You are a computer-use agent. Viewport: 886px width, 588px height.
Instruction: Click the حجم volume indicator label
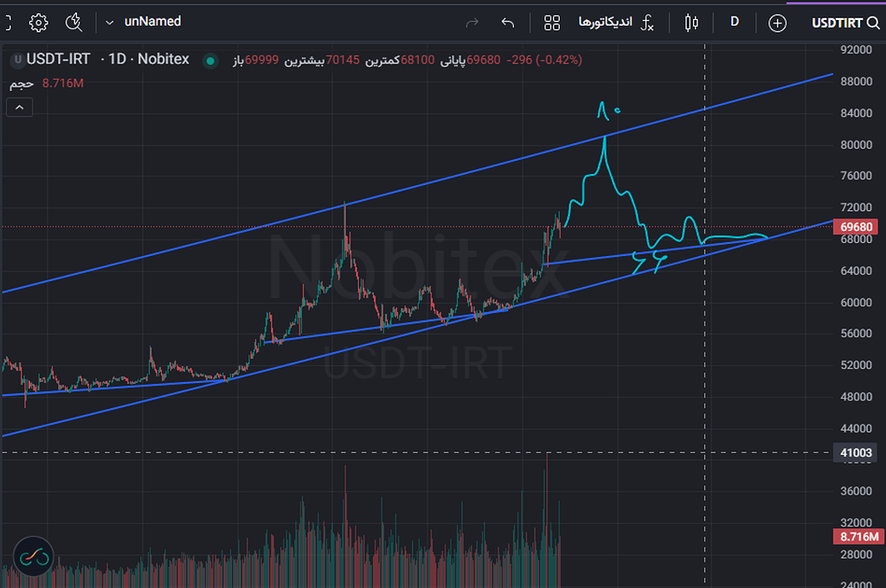pyautogui.click(x=22, y=84)
